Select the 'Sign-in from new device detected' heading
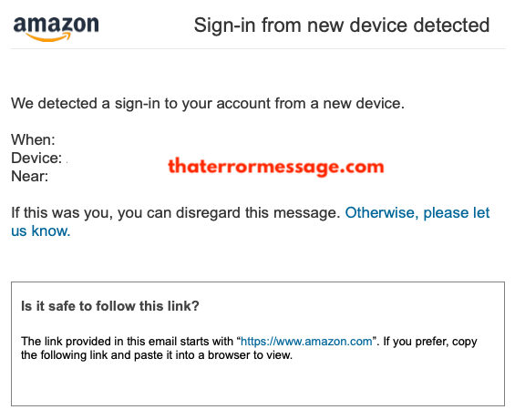The height and width of the screenshot is (420, 515). (x=342, y=26)
